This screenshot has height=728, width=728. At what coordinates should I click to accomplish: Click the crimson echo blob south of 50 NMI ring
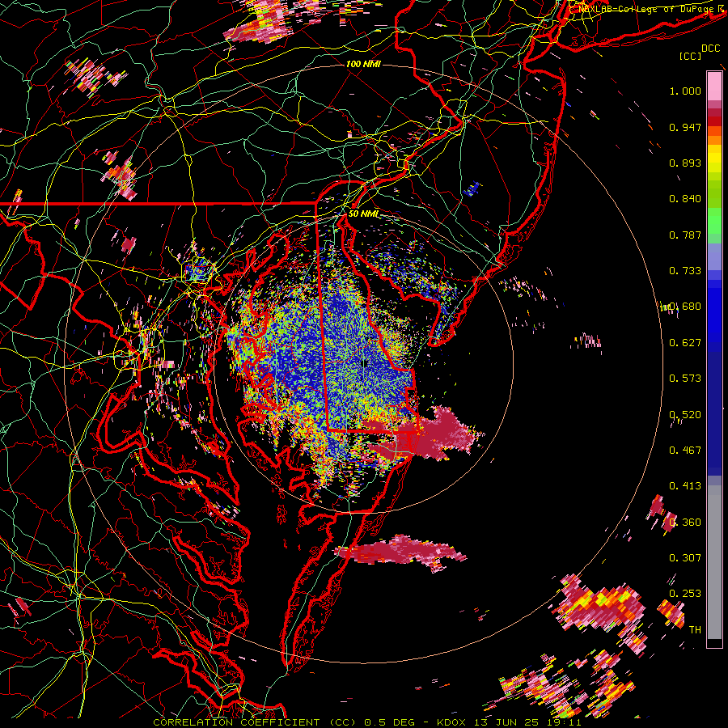coord(400,553)
